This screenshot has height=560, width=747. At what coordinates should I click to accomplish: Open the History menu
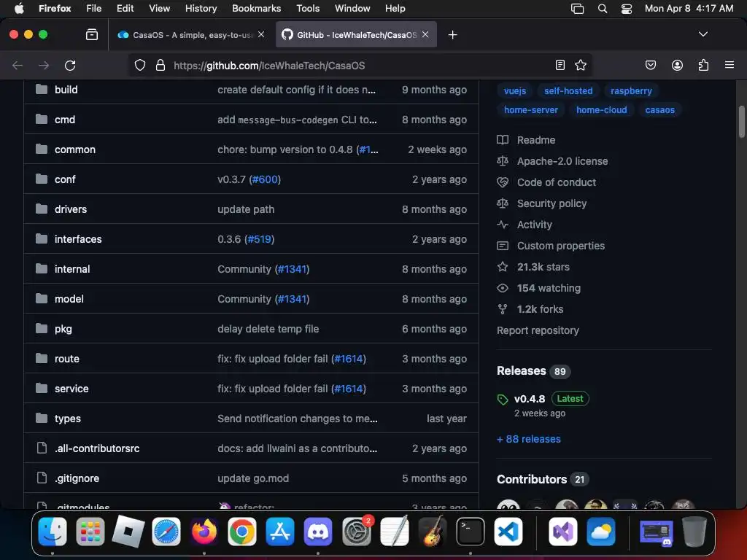[x=201, y=9]
